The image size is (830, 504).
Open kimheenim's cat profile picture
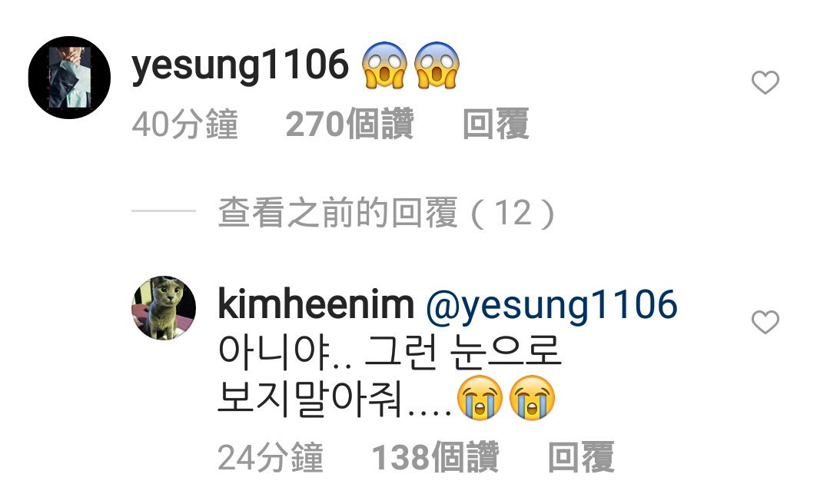164,307
